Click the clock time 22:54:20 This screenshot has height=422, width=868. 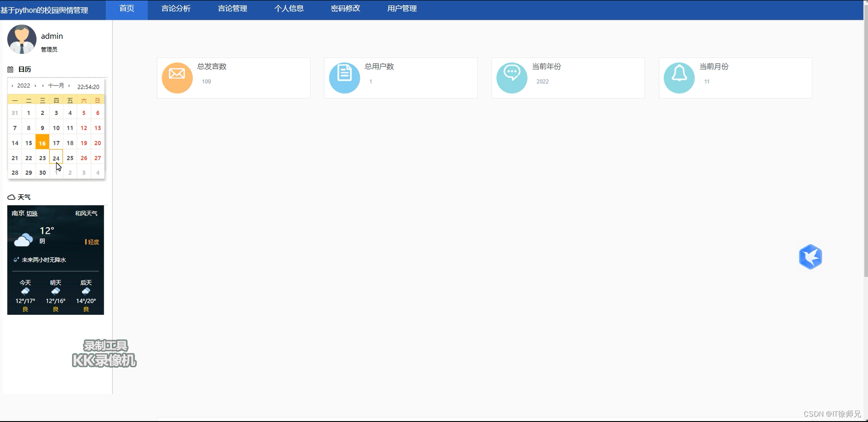pyautogui.click(x=88, y=86)
